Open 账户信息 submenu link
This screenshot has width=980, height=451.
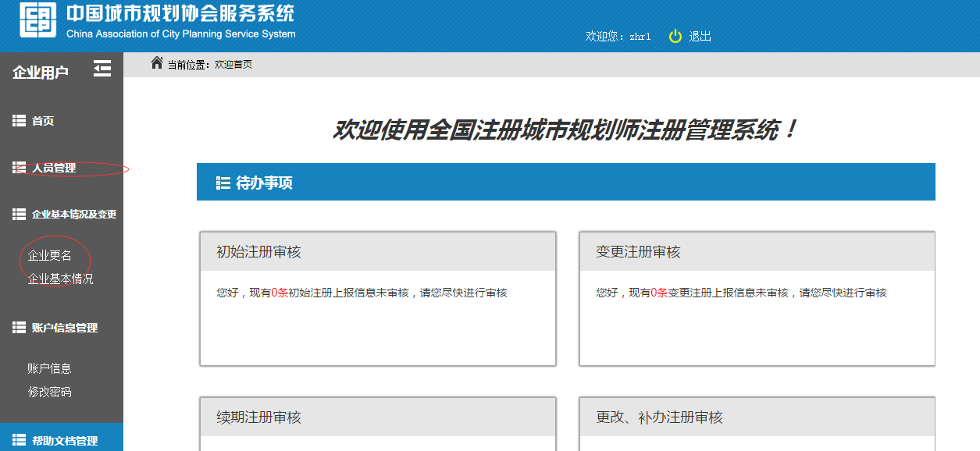49,368
